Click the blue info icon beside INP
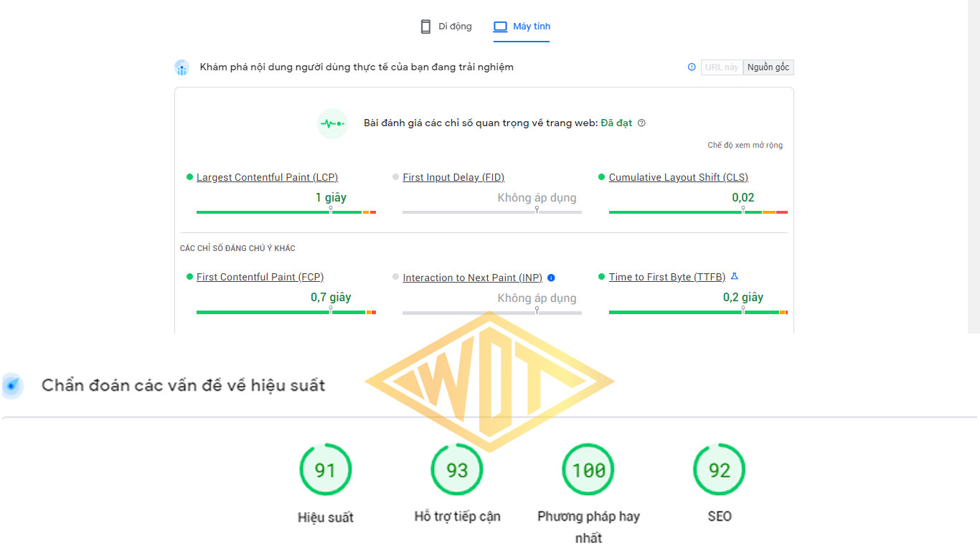The width and height of the screenshot is (980, 558). 551,278
